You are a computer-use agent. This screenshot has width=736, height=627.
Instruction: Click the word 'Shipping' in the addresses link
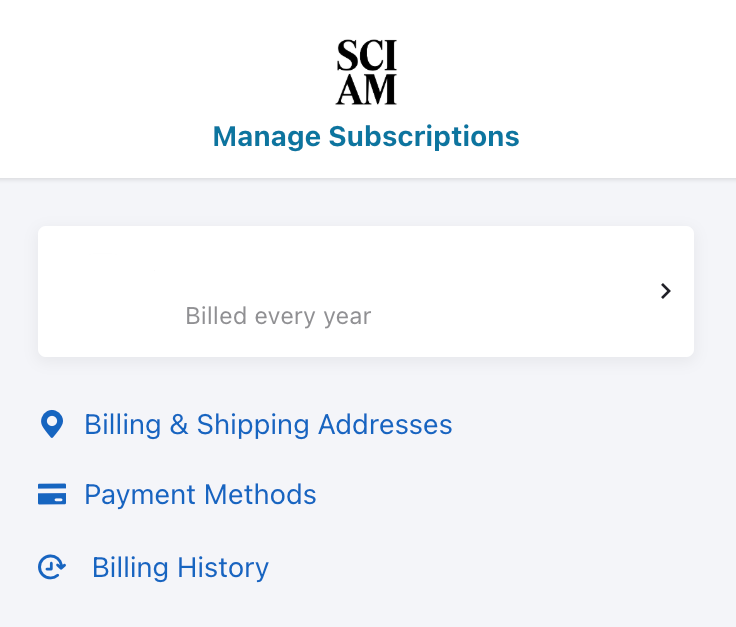(254, 424)
